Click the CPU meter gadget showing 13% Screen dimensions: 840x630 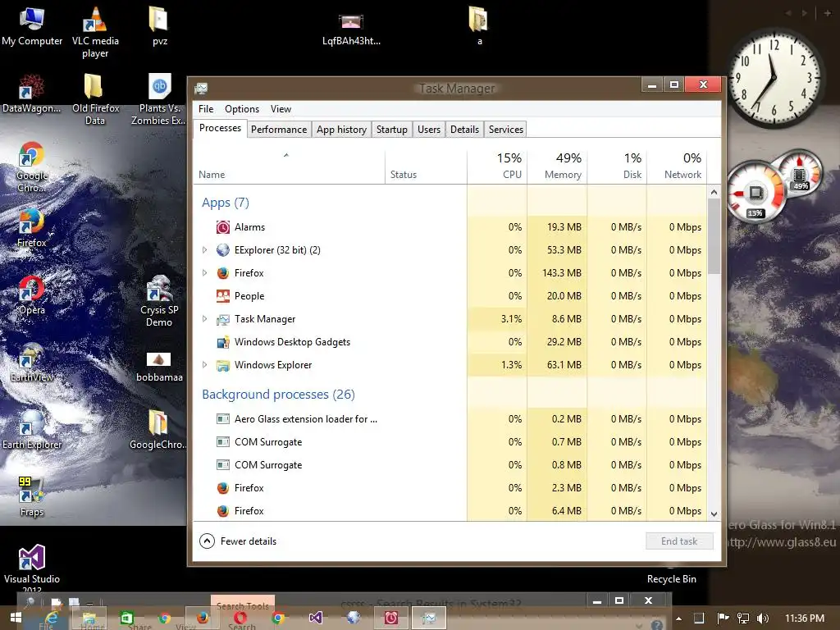coord(756,193)
